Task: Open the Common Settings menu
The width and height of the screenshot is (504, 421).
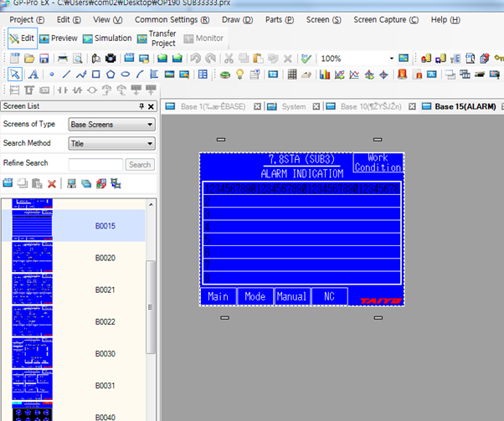Action: tap(172, 19)
